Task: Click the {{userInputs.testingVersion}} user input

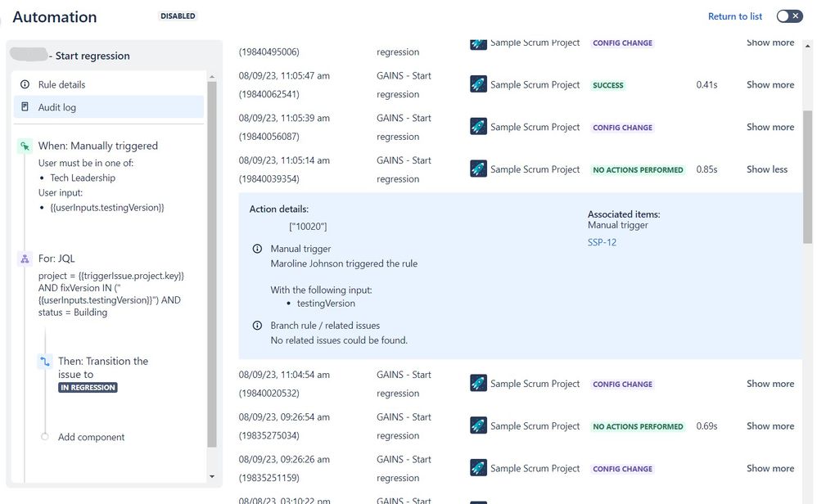Action: 106,207
